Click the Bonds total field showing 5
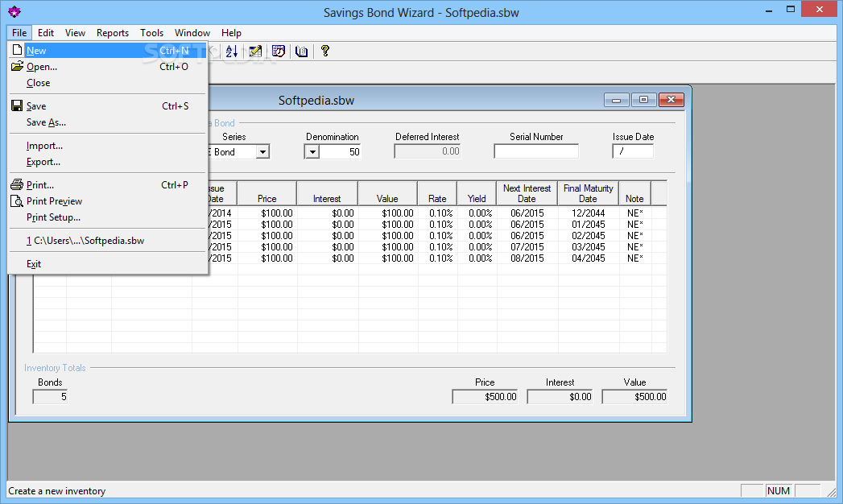Image resolution: width=843 pixels, height=504 pixels. (x=50, y=397)
